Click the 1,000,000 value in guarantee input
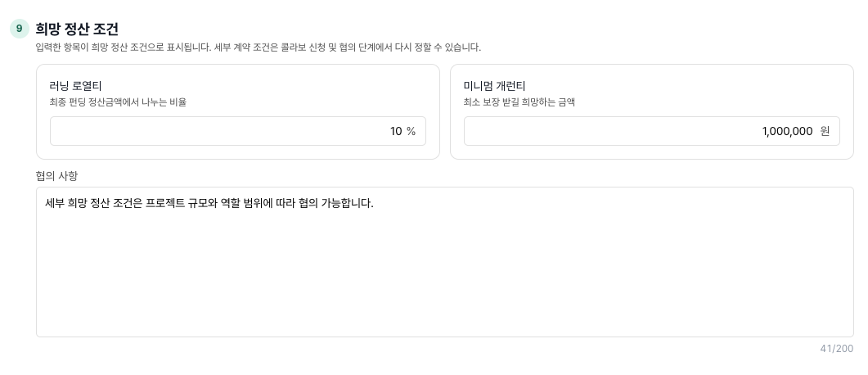The width and height of the screenshot is (868, 375). click(787, 131)
